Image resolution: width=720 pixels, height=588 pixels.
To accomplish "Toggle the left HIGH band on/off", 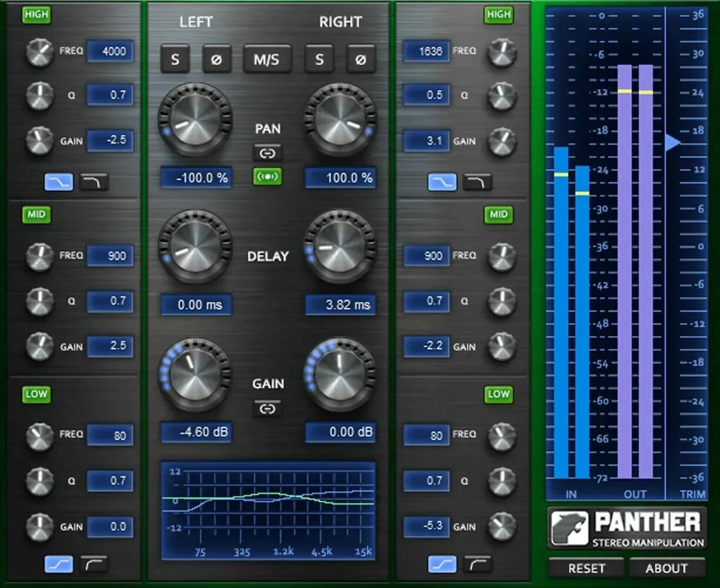I will click(36, 15).
